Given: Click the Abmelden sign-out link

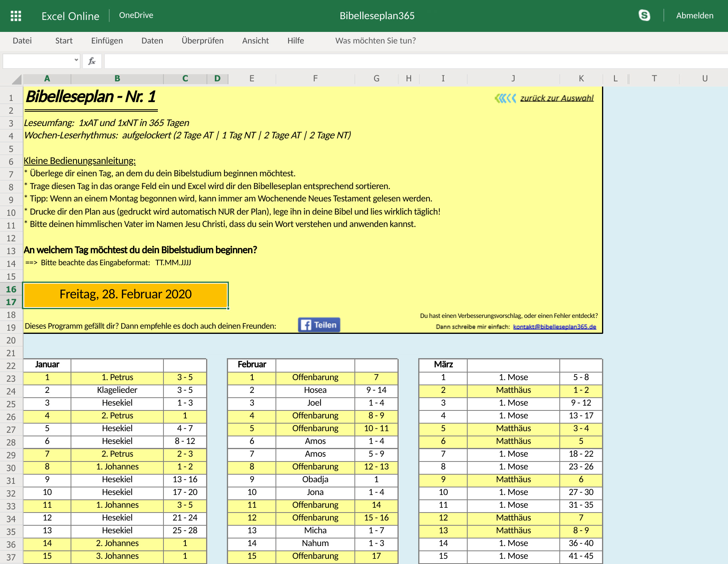Looking at the screenshot, I should pos(695,16).
